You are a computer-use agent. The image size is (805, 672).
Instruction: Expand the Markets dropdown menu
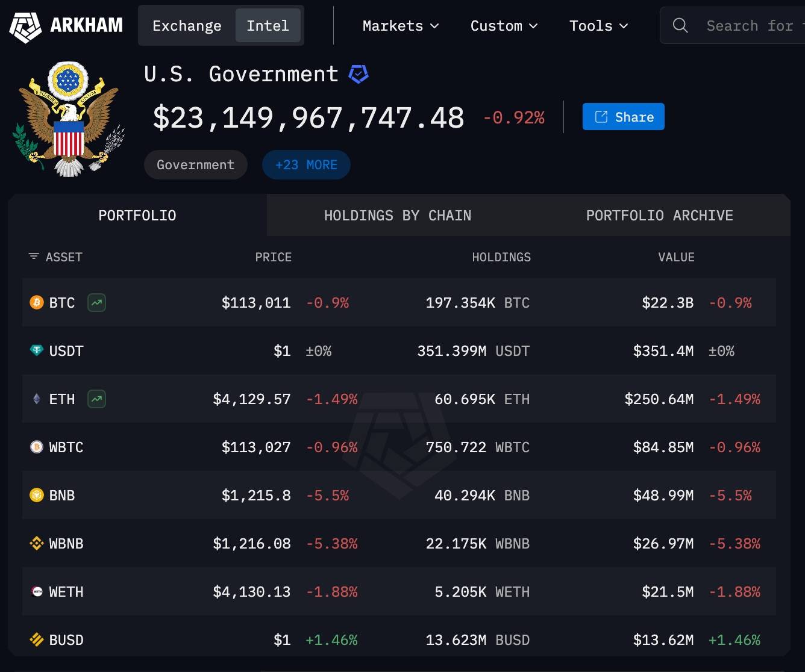tap(401, 26)
